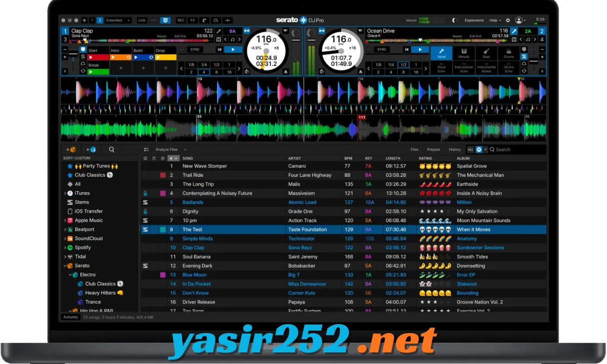Toggle the FX panel button
The height and width of the screenshot is (364, 607).
click(193, 20)
